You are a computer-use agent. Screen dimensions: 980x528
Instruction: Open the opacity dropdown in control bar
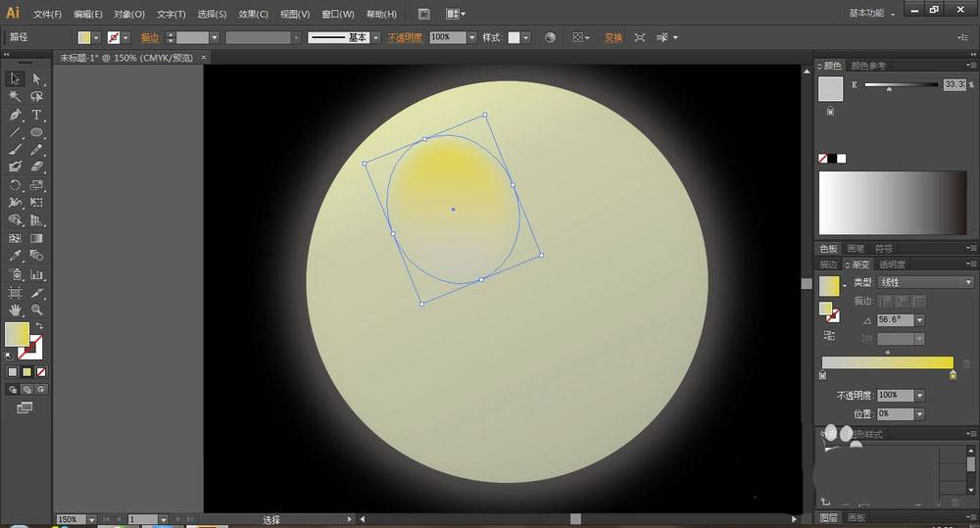472,37
